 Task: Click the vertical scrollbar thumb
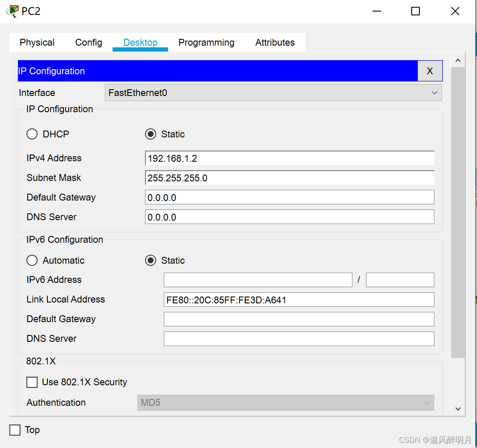click(x=458, y=212)
